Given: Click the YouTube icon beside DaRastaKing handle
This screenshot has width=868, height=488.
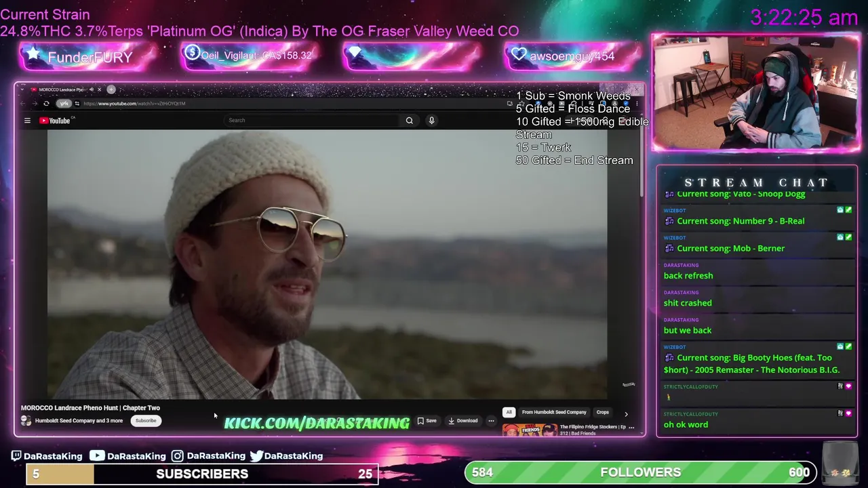Looking at the screenshot, I should click(98, 456).
